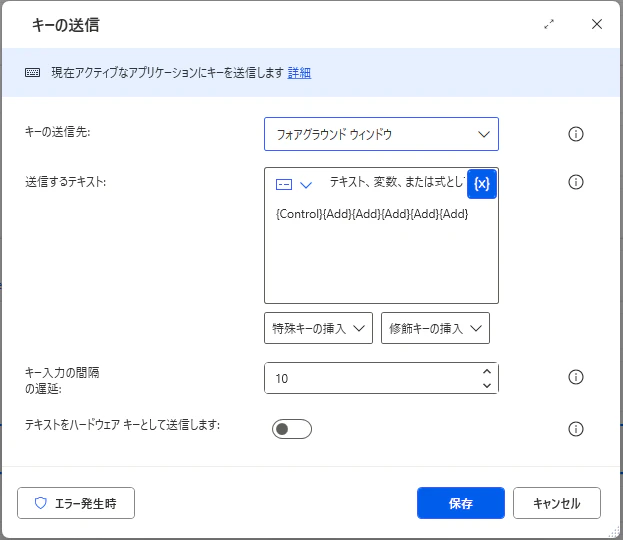
Task: Click the キーの送信先 label
Action: [58, 132]
